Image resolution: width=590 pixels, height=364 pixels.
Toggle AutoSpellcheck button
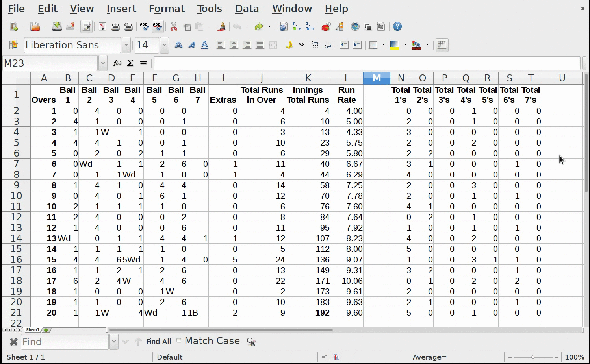click(158, 27)
